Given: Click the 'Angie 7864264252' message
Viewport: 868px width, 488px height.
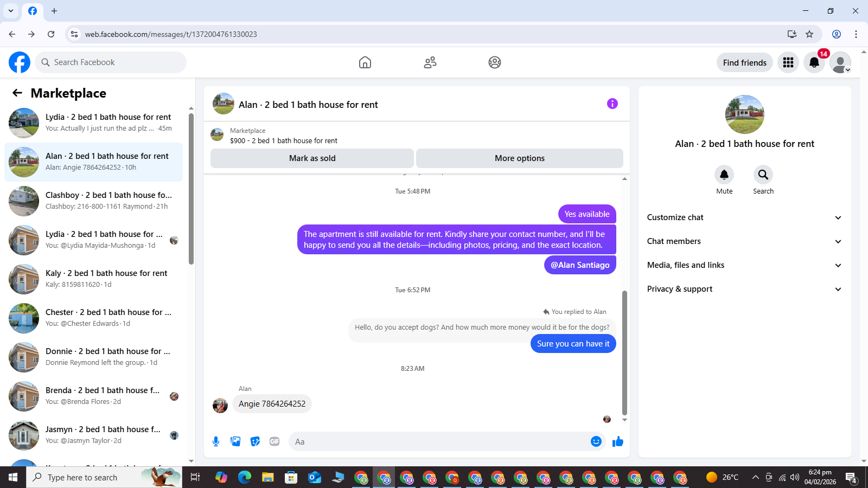Looking at the screenshot, I should tap(272, 403).
